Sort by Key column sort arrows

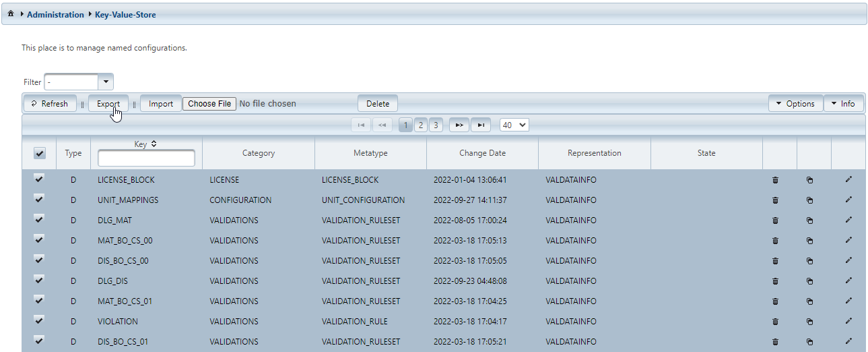pos(154,144)
